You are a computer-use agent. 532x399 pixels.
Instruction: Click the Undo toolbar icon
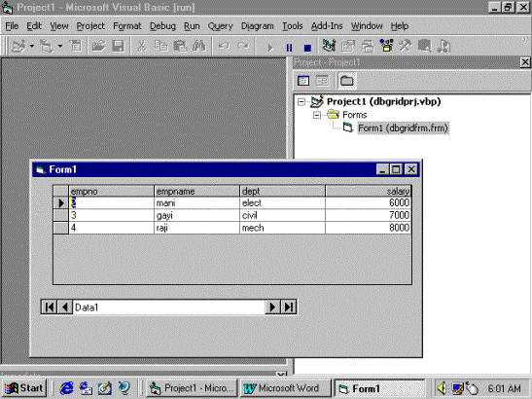point(224,46)
